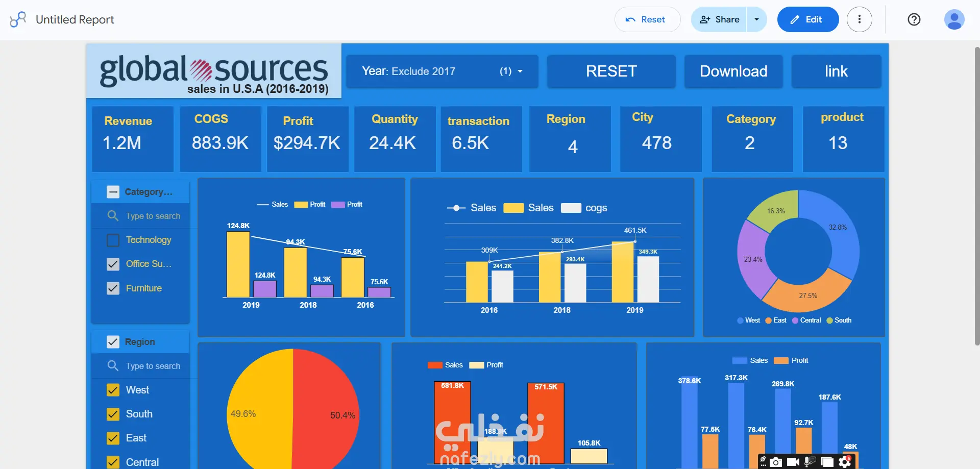Image resolution: width=980 pixels, height=469 pixels.
Task: Check the Technology category checkbox
Action: pyautogui.click(x=113, y=240)
